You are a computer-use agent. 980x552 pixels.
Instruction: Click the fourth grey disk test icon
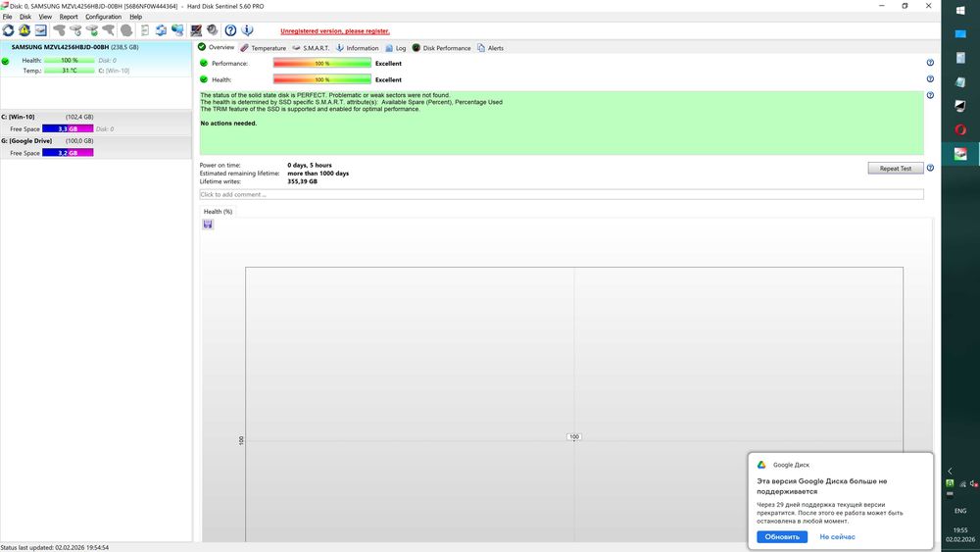point(108,30)
